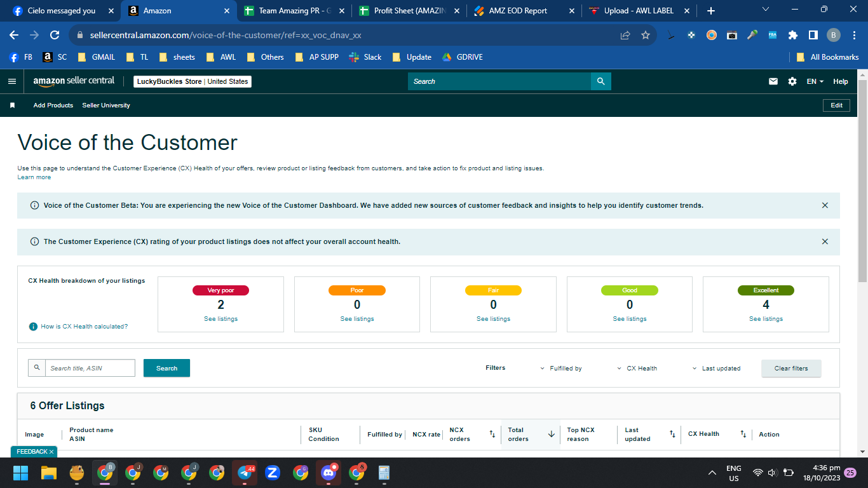Open the Chrome tab search chevron

(x=765, y=10)
